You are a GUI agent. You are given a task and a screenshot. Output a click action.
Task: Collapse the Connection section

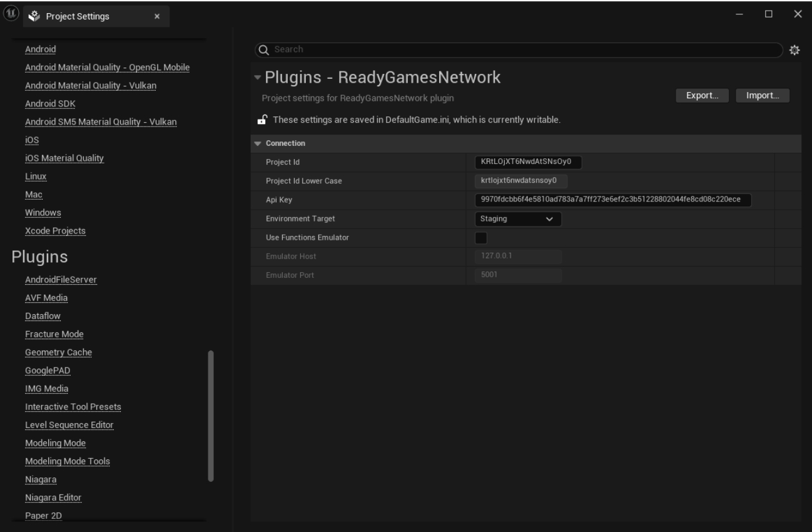(x=258, y=143)
